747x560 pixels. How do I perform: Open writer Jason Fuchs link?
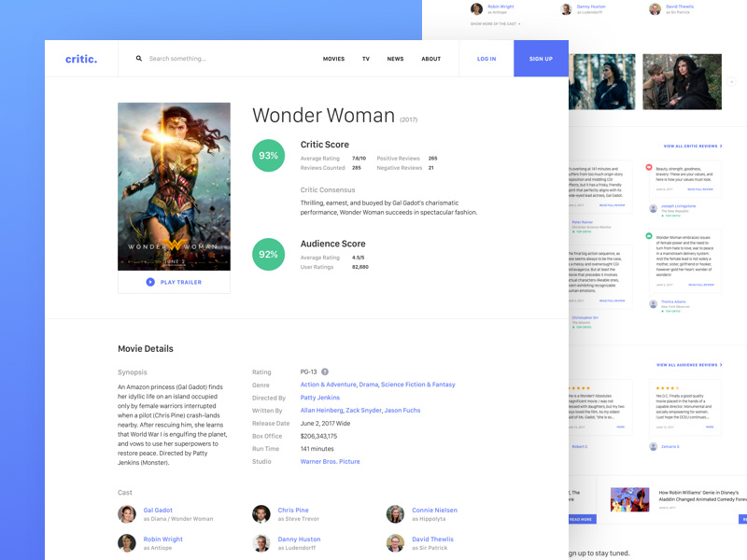pos(402,411)
